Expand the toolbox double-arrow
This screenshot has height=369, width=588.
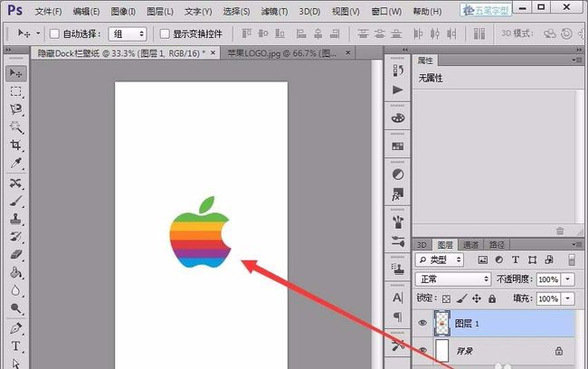pyautogui.click(x=8, y=50)
